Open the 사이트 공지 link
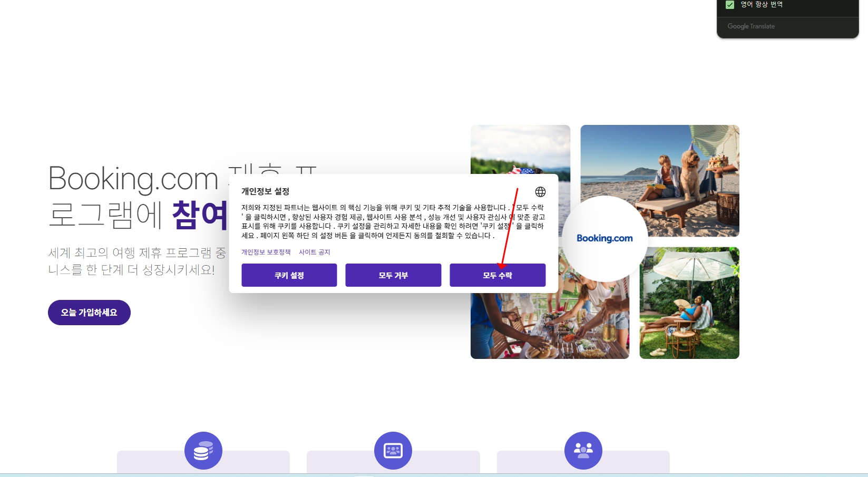 315,252
